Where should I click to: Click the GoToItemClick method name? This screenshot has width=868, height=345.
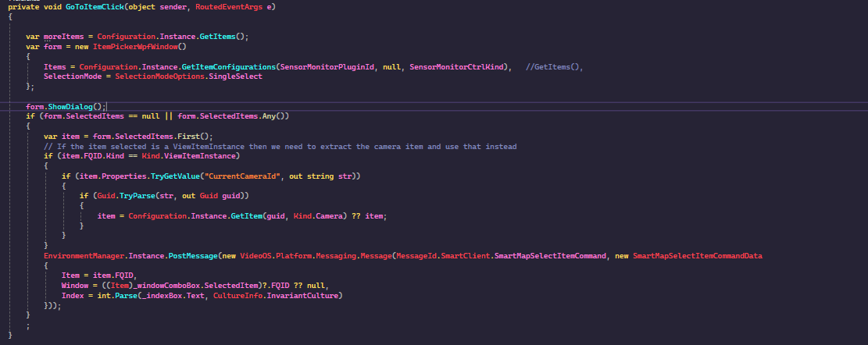pyautogui.click(x=93, y=7)
